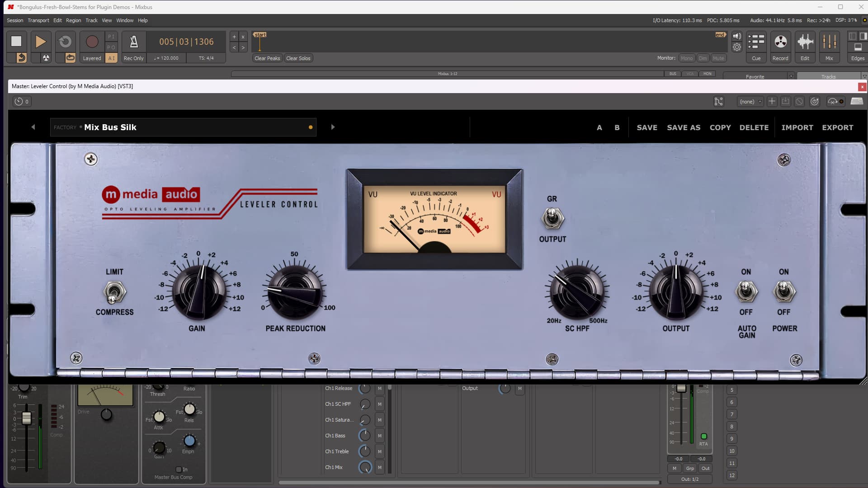Screen dimensions: 868x488
Task: Toggle Monitor Dim button
Action: point(703,58)
